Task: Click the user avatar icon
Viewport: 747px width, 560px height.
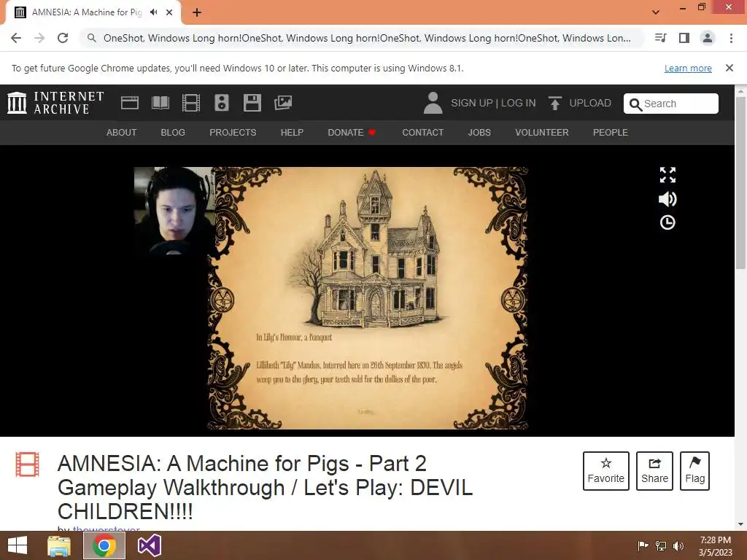Action: click(433, 103)
